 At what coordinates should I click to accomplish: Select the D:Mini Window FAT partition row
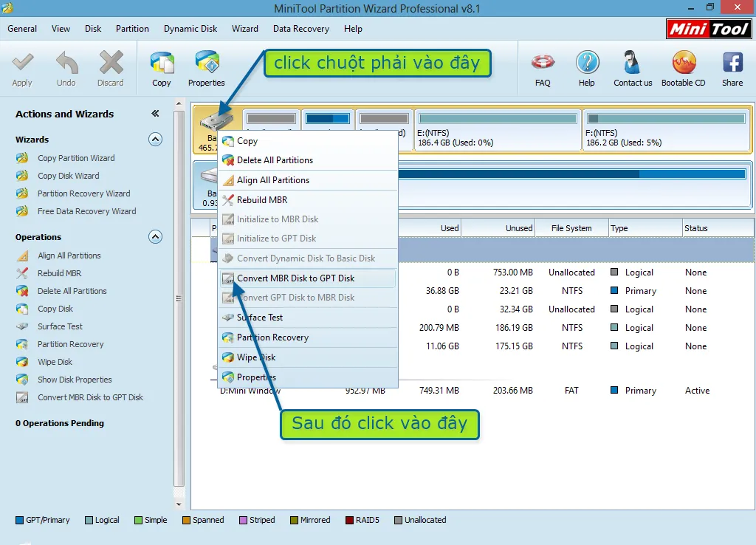(x=482, y=391)
